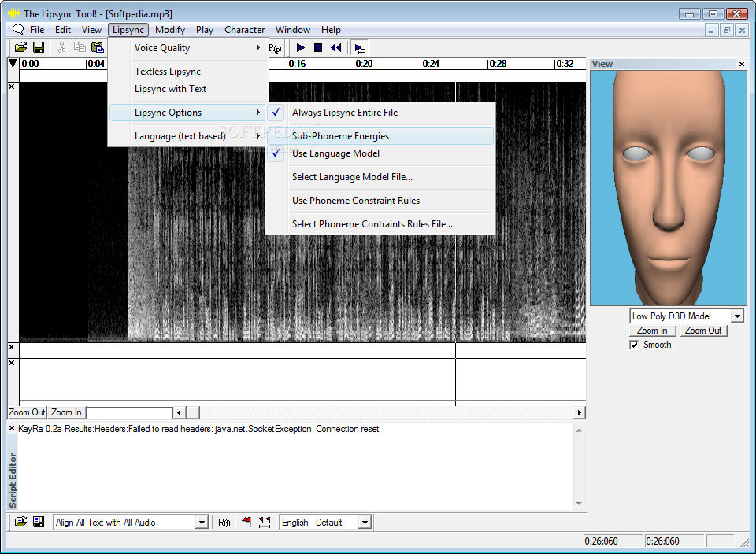Image resolution: width=756 pixels, height=554 pixels.
Task: Toggle the Smooth checkbox
Action: click(x=634, y=345)
